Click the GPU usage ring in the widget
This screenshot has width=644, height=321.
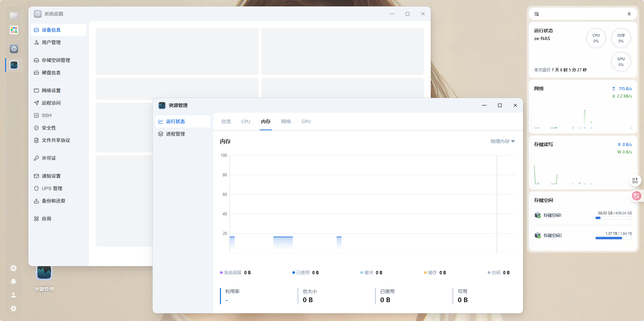pyautogui.click(x=621, y=62)
